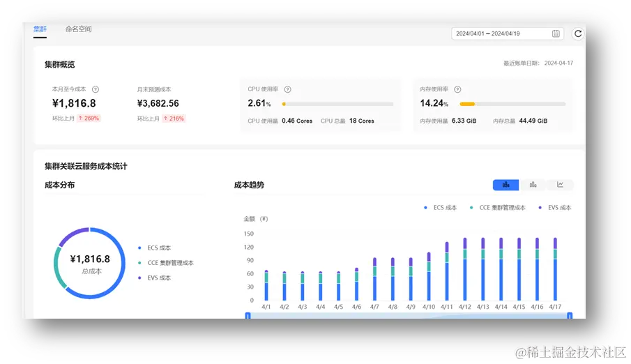
Task: Click the purple EVS segment of donut chart
Action: coord(71,235)
